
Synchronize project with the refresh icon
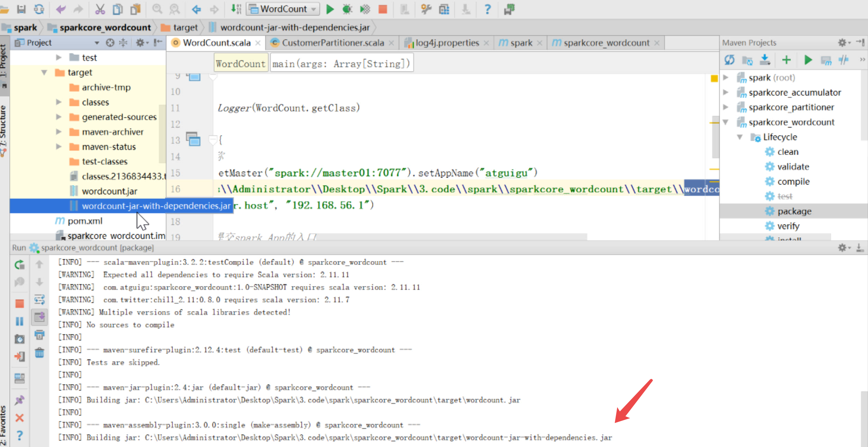pos(39,9)
